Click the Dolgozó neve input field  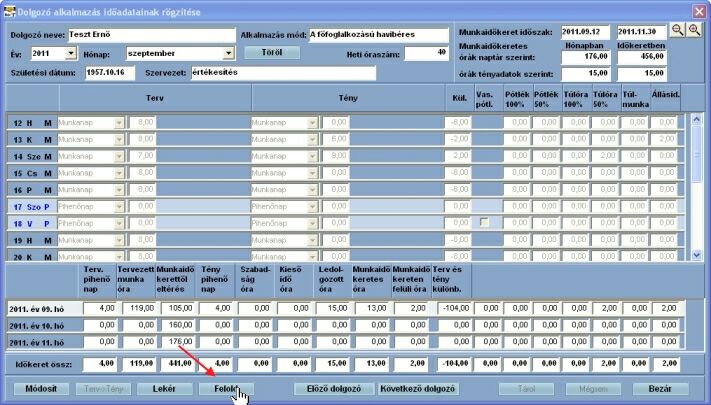pos(152,35)
